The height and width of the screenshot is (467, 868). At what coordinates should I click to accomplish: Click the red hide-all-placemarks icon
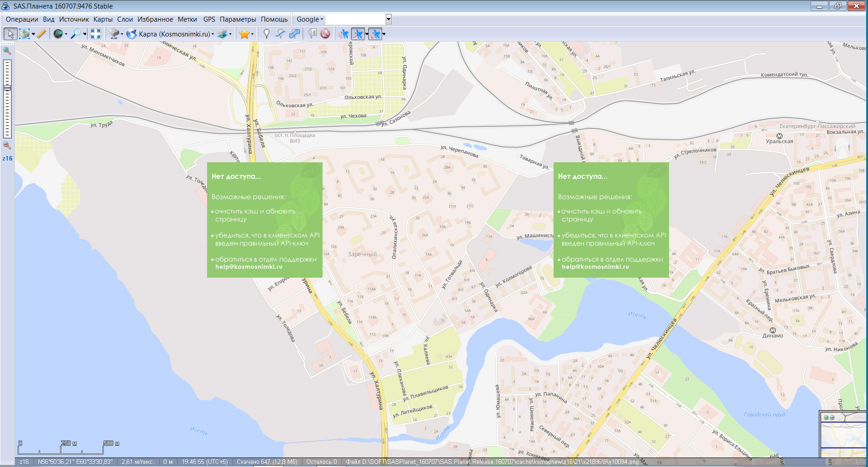click(325, 34)
